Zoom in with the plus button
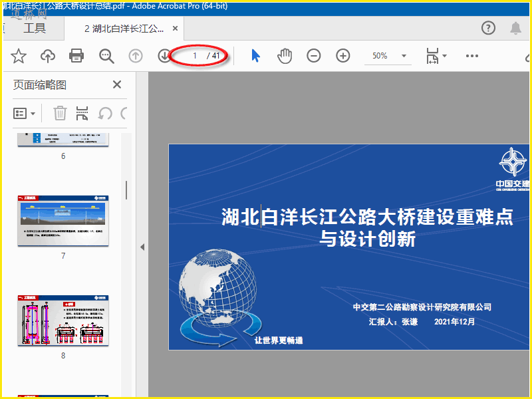532x399 pixels. pyautogui.click(x=343, y=56)
